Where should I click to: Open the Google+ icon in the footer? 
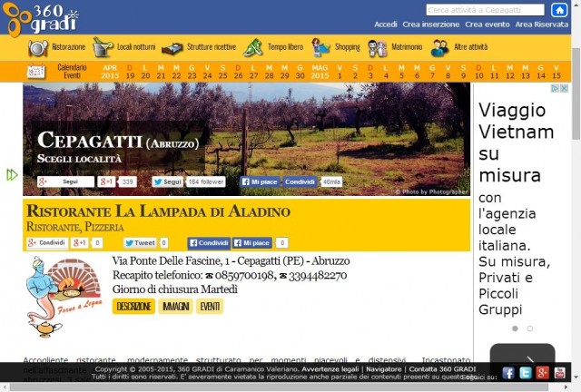point(542,373)
